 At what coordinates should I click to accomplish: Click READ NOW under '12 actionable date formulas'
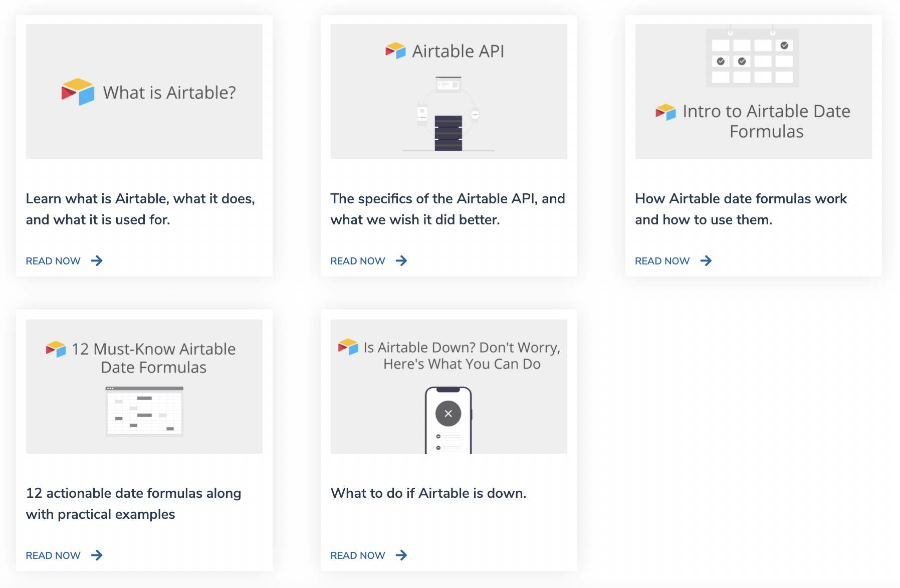(x=53, y=555)
